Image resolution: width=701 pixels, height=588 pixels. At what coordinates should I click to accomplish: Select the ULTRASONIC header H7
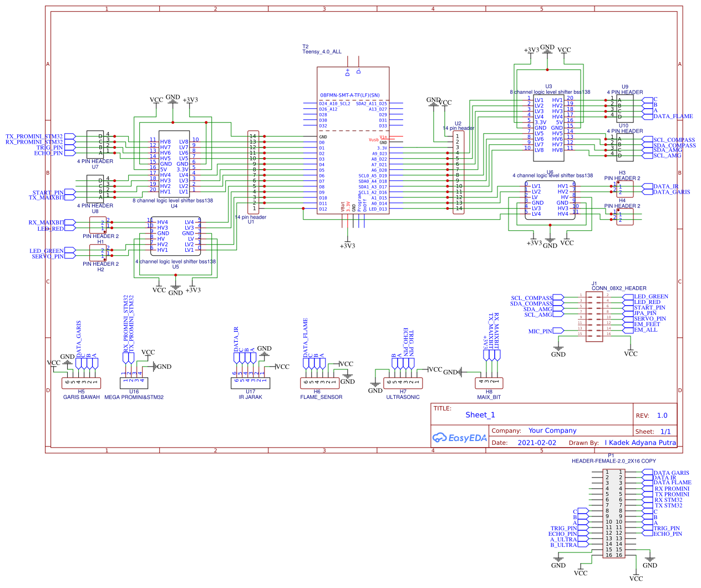tap(403, 383)
